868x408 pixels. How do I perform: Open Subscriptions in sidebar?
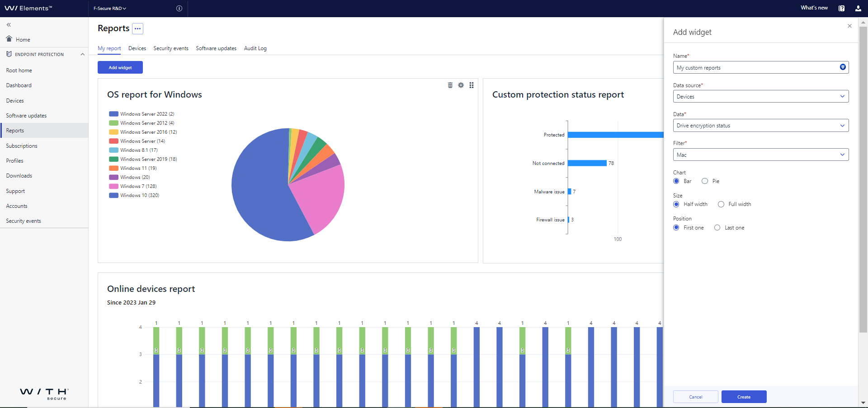tap(22, 146)
